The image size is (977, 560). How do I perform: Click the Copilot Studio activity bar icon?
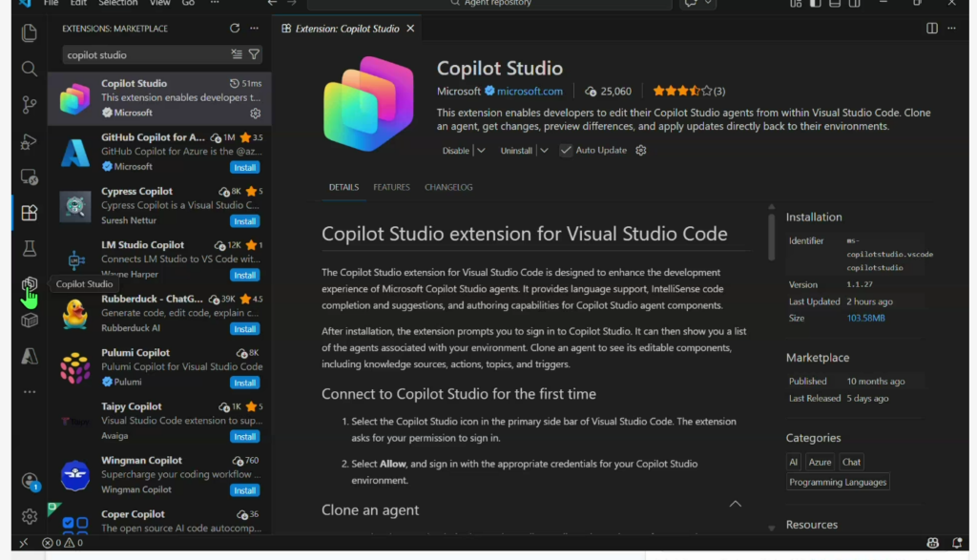tap(30, 284)
